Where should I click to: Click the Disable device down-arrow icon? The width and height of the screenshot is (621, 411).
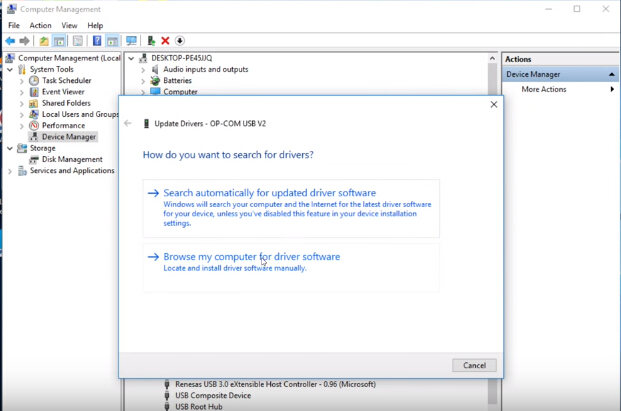[x=179, y=41]
